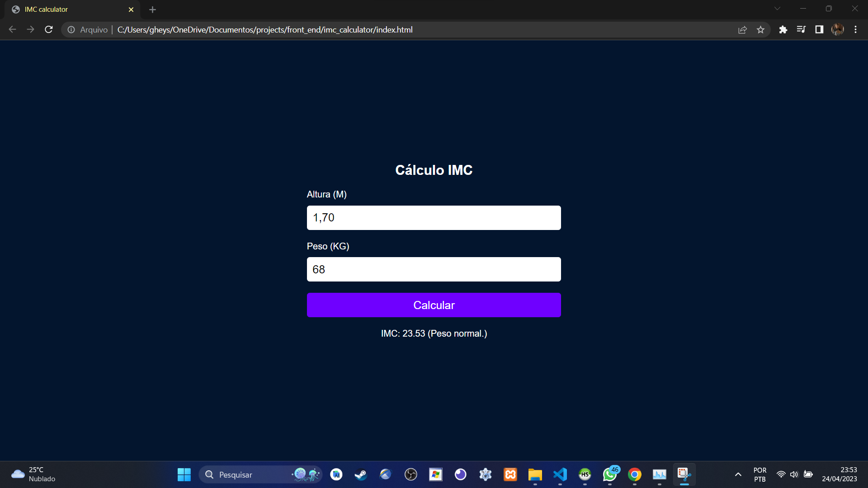Select the IMC calculator tab
This screenshot has height=488, width=868.
(68, 9)
